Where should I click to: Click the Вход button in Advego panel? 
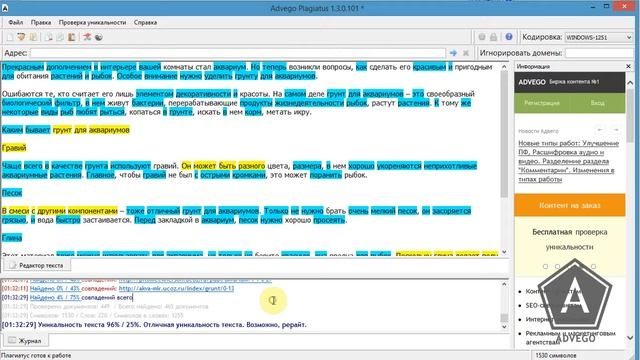(x=597, y=103)
